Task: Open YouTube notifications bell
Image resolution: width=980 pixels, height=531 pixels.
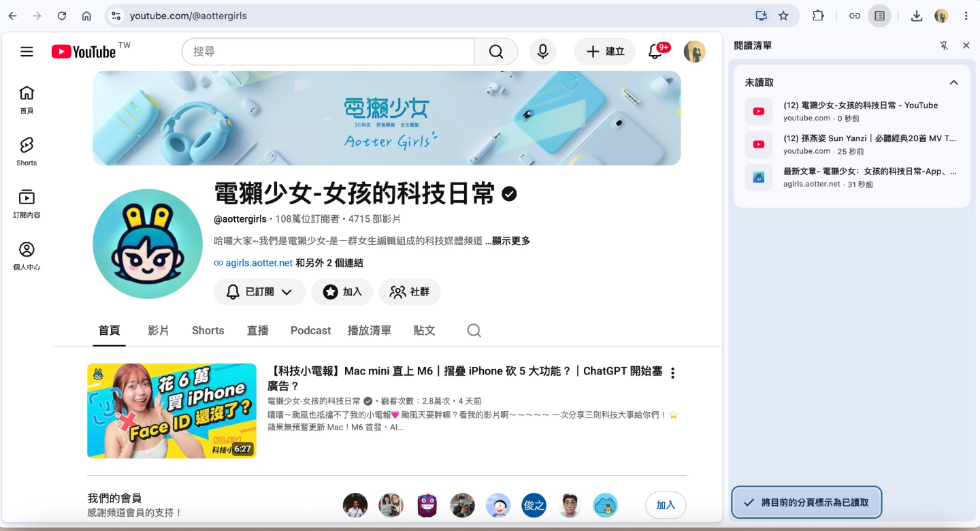Action: (655, 52)
